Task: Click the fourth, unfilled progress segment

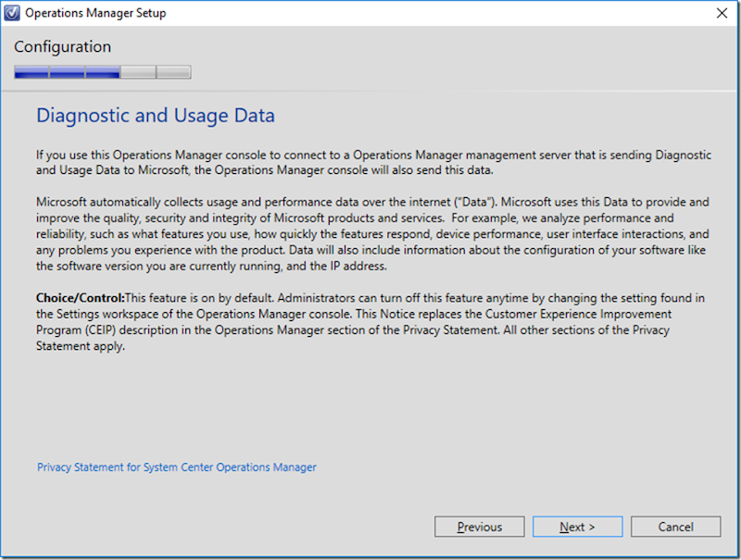Action: (x=138, y=72)
